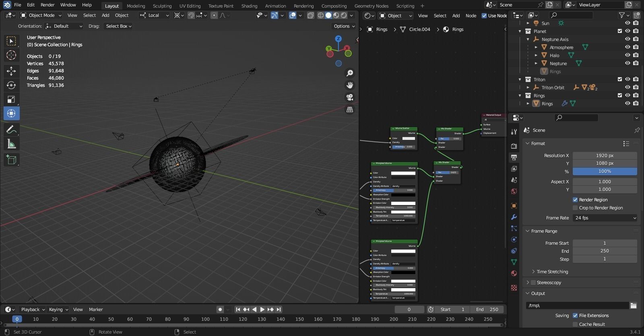Open Render properties tab icon
Image resolution: width=644 pixels, height=336 pixels.
[514, 146]
